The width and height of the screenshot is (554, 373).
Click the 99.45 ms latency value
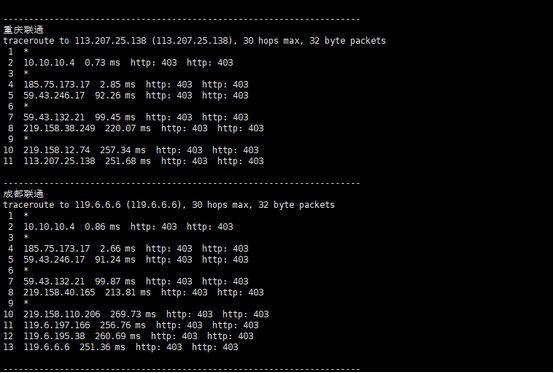(115, 118)
